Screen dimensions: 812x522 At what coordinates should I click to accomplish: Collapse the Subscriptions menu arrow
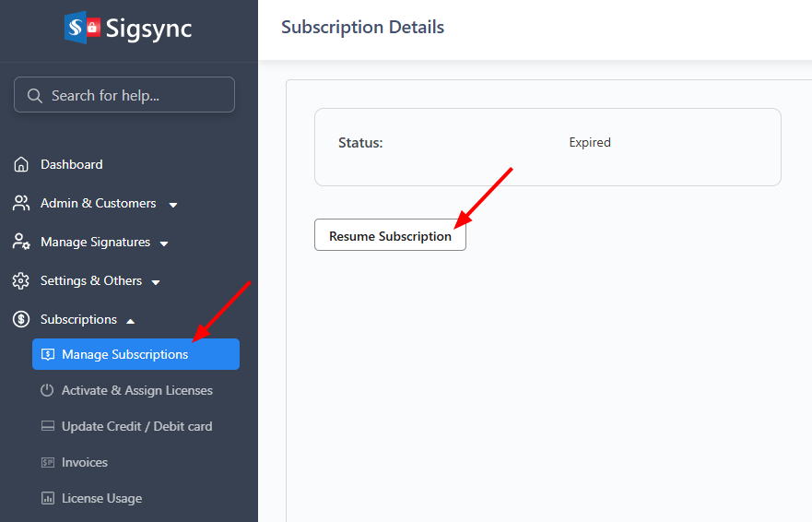(130, 320)
